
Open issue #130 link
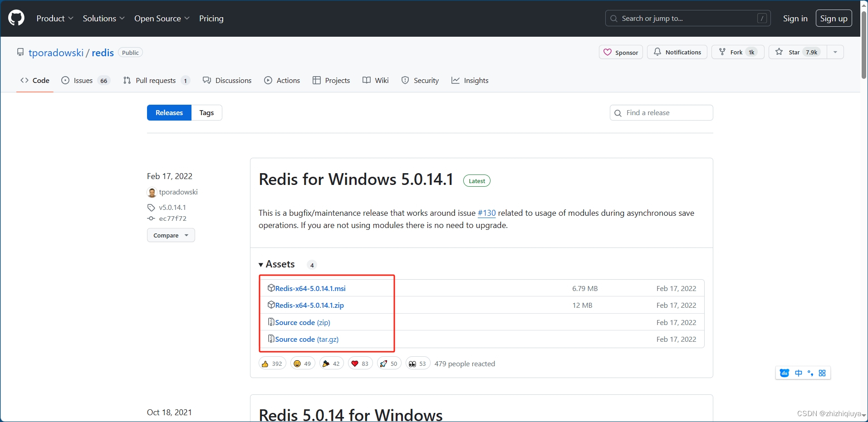[x=487, y=213]
